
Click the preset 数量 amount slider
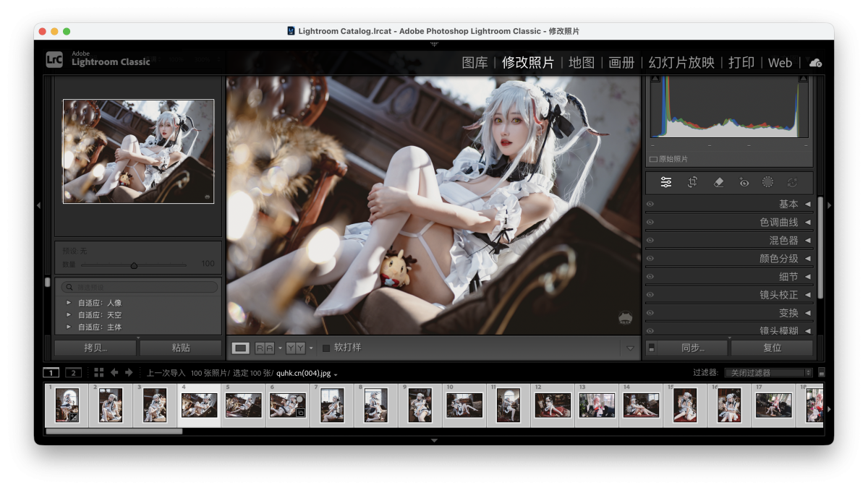tap(134, 265)
